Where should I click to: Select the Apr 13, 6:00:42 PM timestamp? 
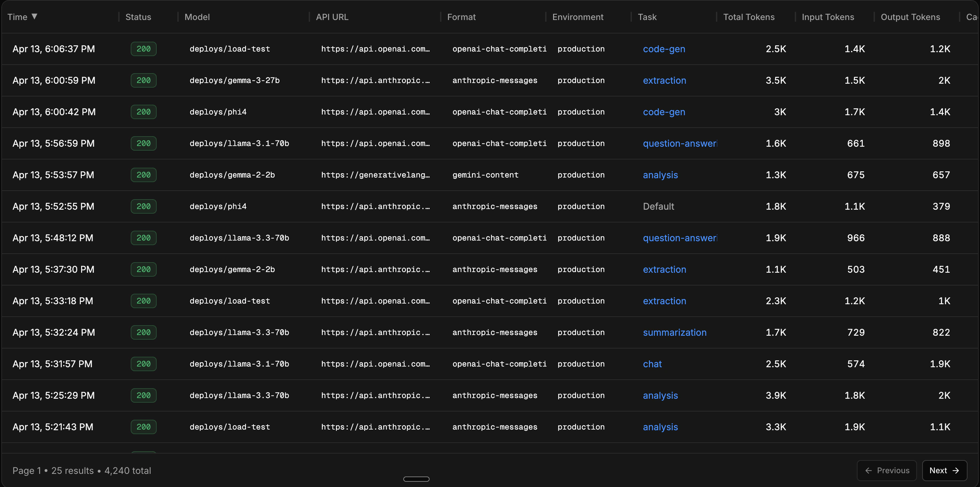[x=54, y=112]
